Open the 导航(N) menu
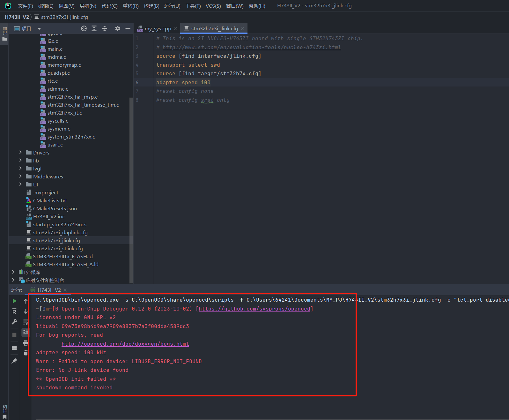509x420 pixels. (88, 6)
